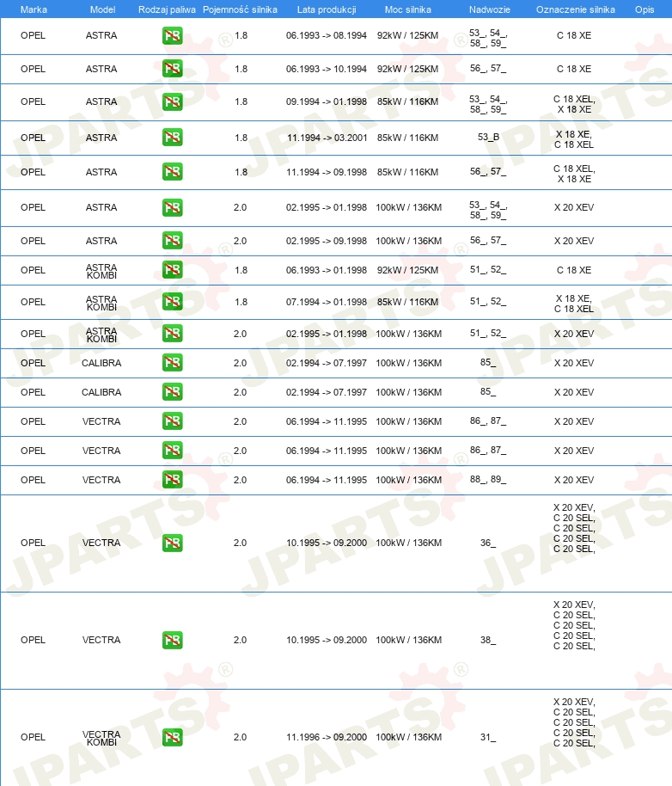672x786 pixels.
Task: Click engine code C 18 XE in Astra Kombi row
Action: [x=574, y=270]
